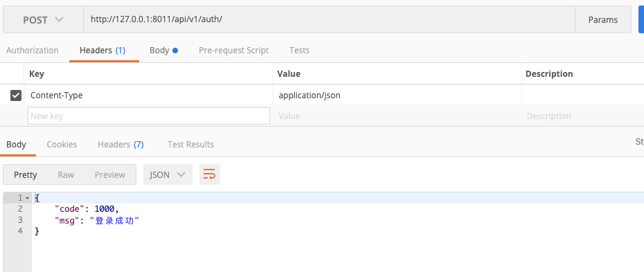Screen dimensions: 644x272
Task: Toggle word wrap icon in response
Action: click(x=209, y=175)
